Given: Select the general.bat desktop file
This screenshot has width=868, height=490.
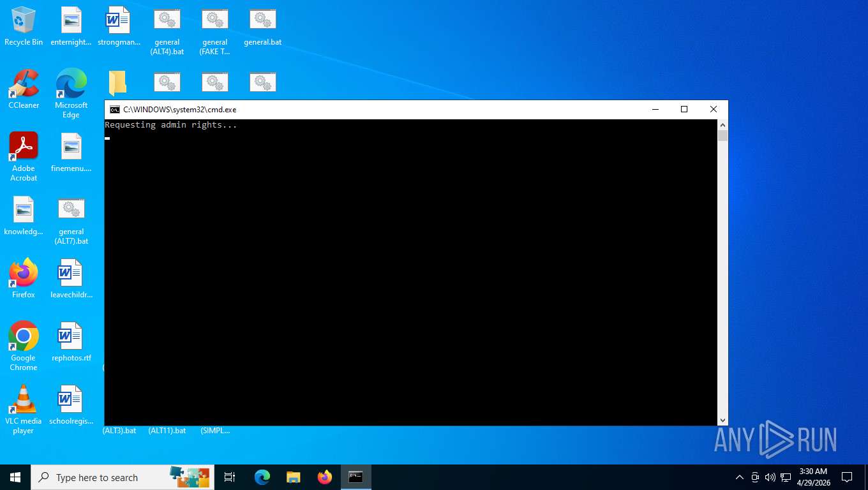Looking at the screenshot, I should tap(263, 27).
